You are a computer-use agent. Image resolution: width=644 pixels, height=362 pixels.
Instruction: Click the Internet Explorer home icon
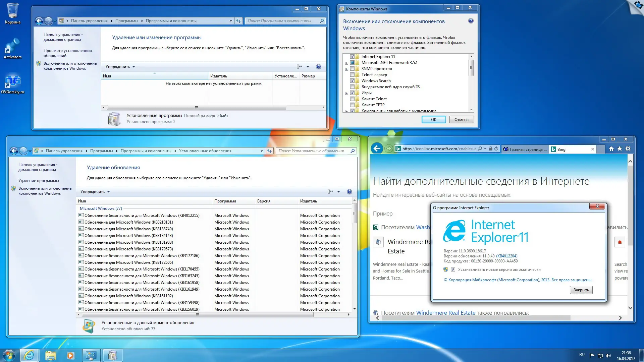point(611,149)
